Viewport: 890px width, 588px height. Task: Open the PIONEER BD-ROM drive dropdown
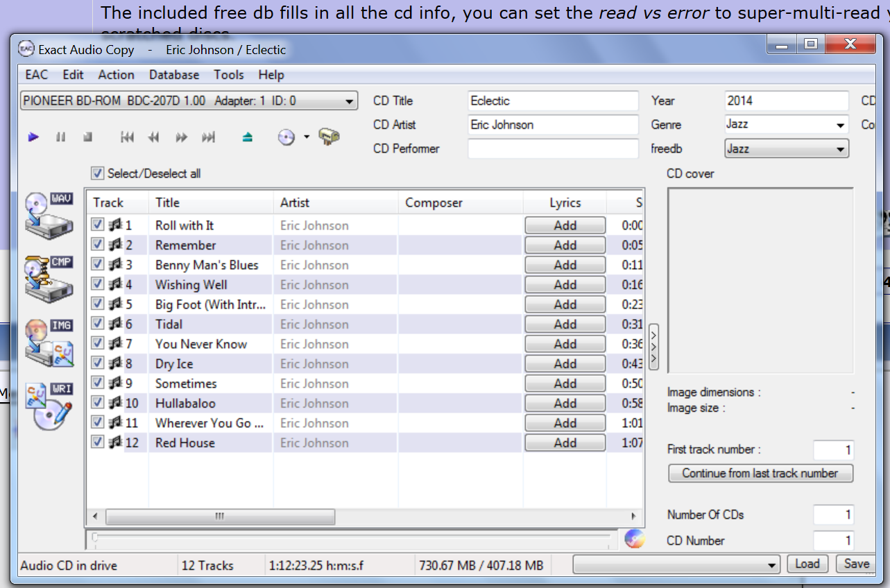(189, 101)
